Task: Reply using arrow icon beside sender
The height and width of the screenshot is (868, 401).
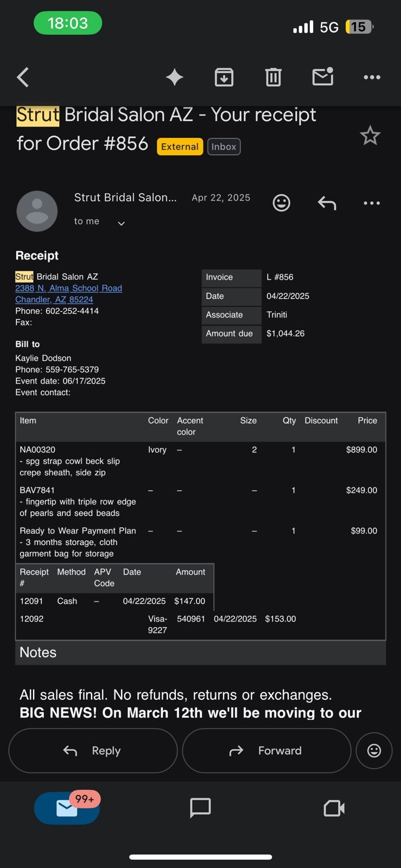Action: pos(327,203)
